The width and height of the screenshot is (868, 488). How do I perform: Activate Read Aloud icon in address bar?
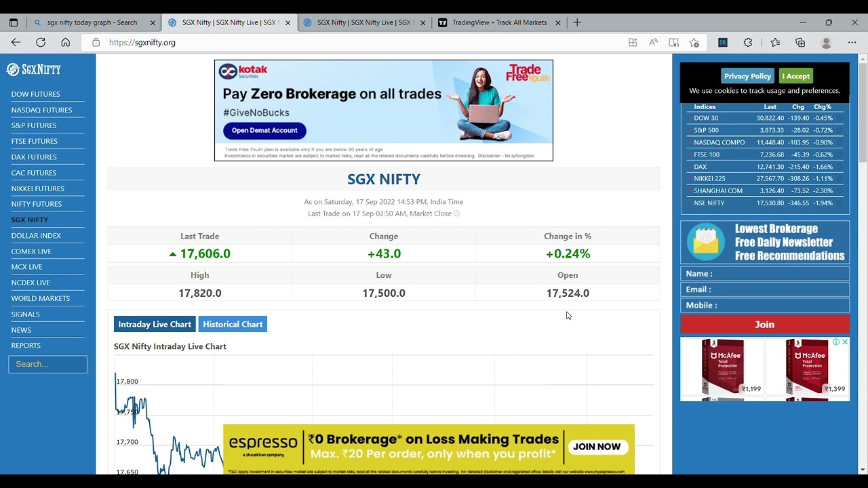[x=653, y=42]
